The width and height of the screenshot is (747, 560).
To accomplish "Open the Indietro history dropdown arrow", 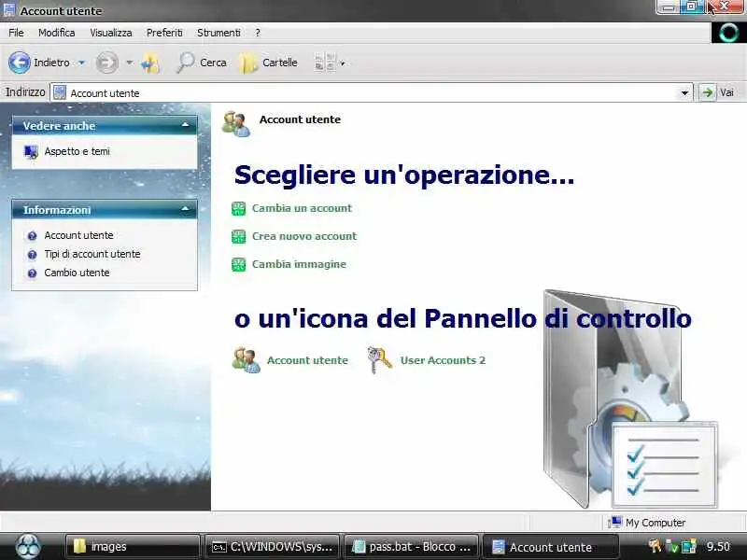I will coord(81,63).
